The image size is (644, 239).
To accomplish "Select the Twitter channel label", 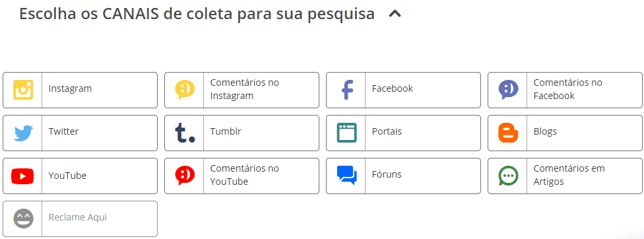I will (63, 131).
